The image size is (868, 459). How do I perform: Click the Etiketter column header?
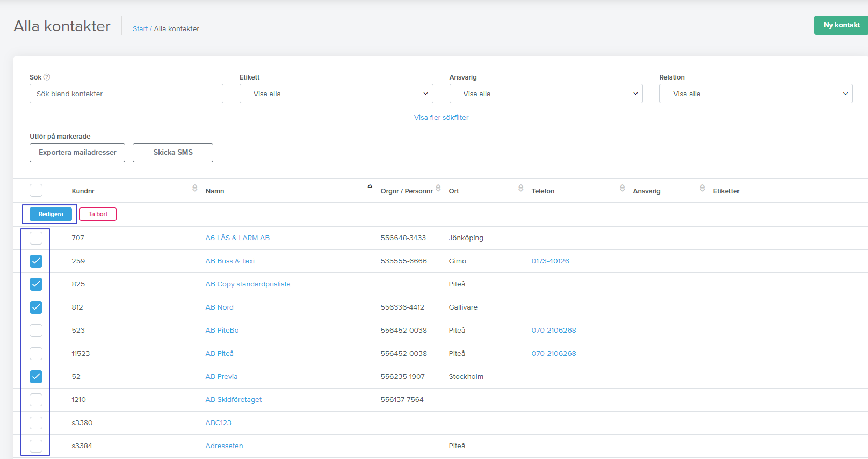(x=726, y=191)
